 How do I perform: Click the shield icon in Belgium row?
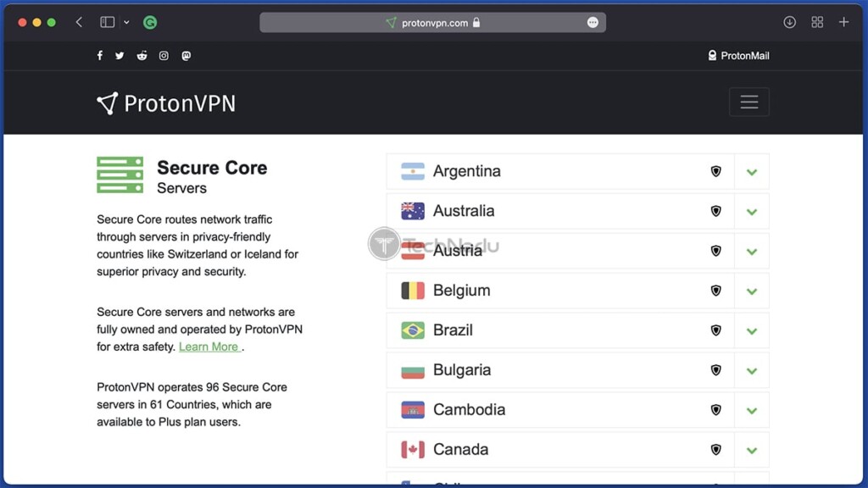point(715,291)
